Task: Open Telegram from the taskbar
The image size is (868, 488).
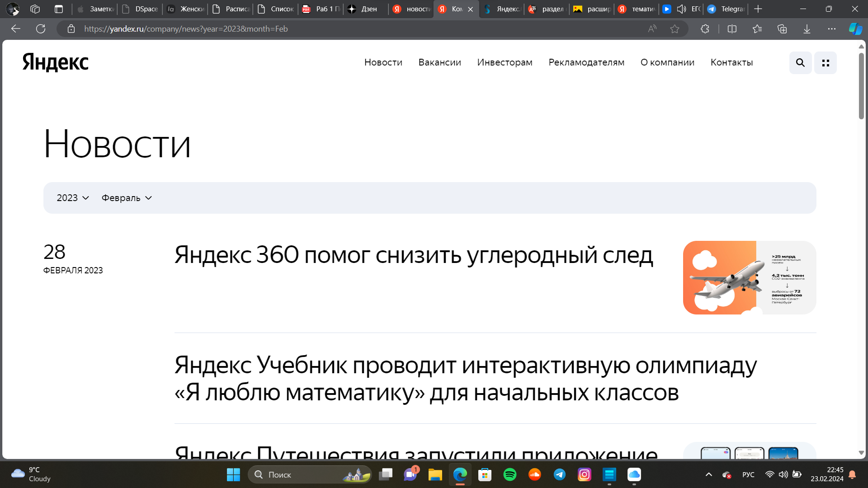Action: point(560,474)
